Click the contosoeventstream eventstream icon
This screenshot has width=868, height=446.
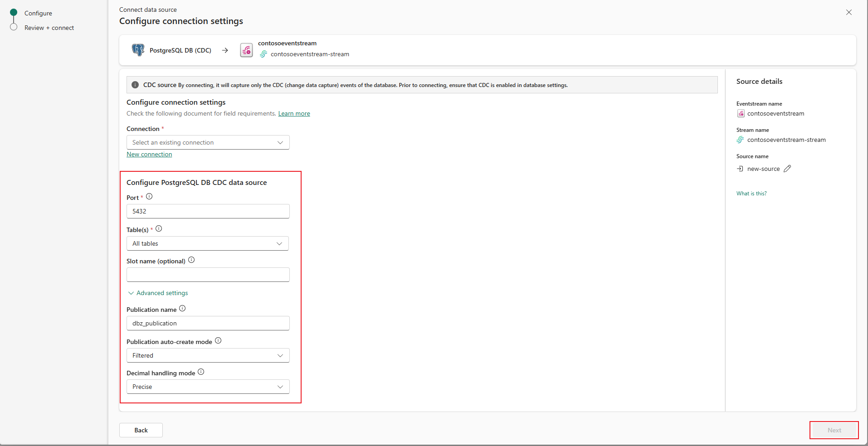pos(246,50)
